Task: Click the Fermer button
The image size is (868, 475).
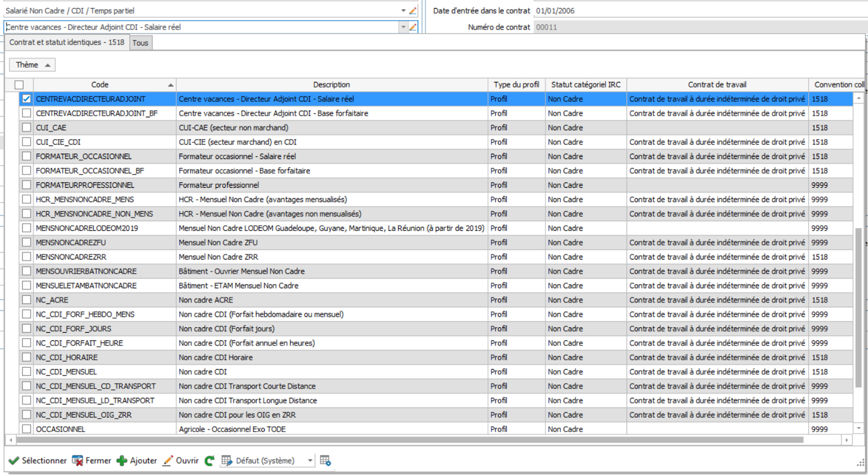Action: (x=92, y=460)
